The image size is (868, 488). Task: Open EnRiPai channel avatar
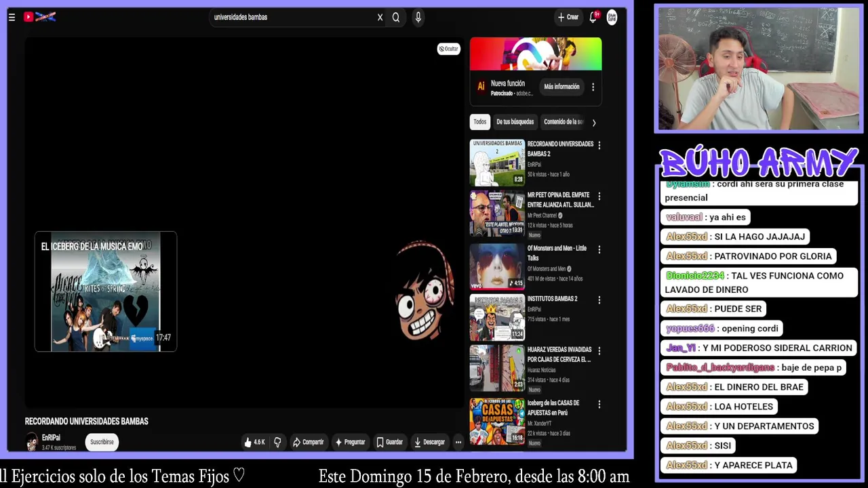tap(32, 442)
